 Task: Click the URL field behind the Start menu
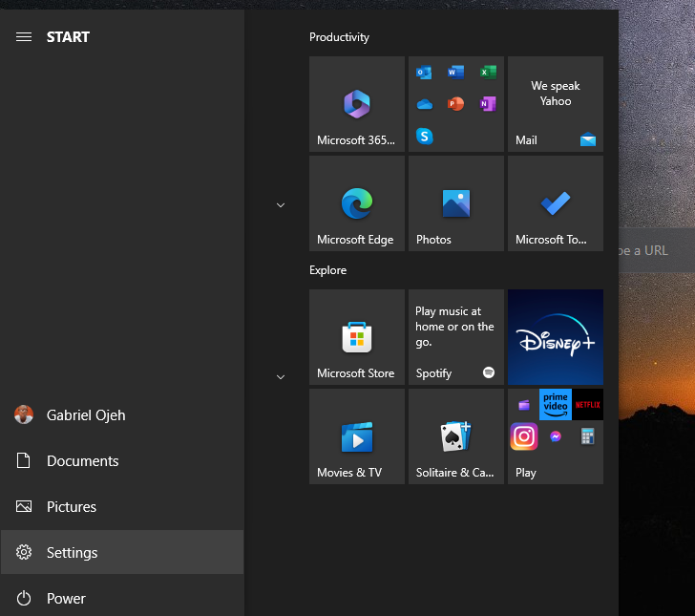657,250
